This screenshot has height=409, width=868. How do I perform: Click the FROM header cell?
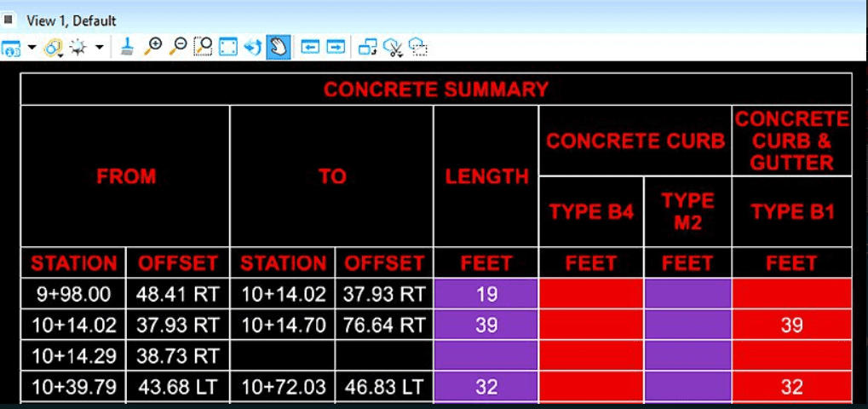pos(126,176)
